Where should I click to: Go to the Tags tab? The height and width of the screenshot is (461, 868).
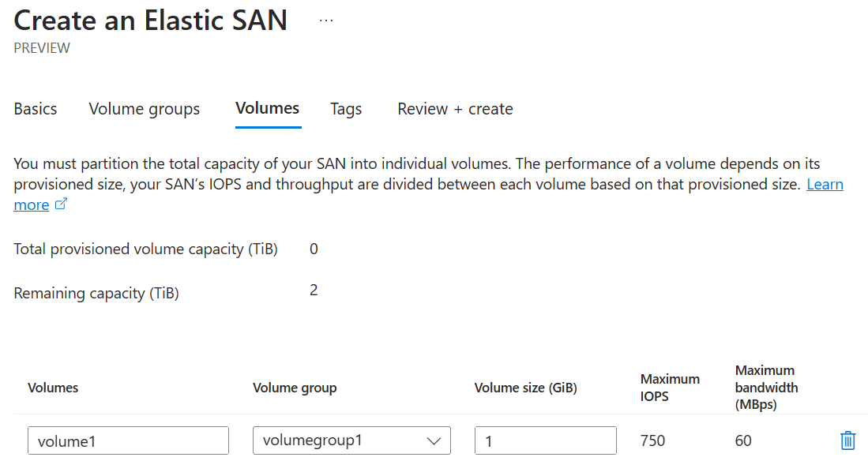click(346, 109)
